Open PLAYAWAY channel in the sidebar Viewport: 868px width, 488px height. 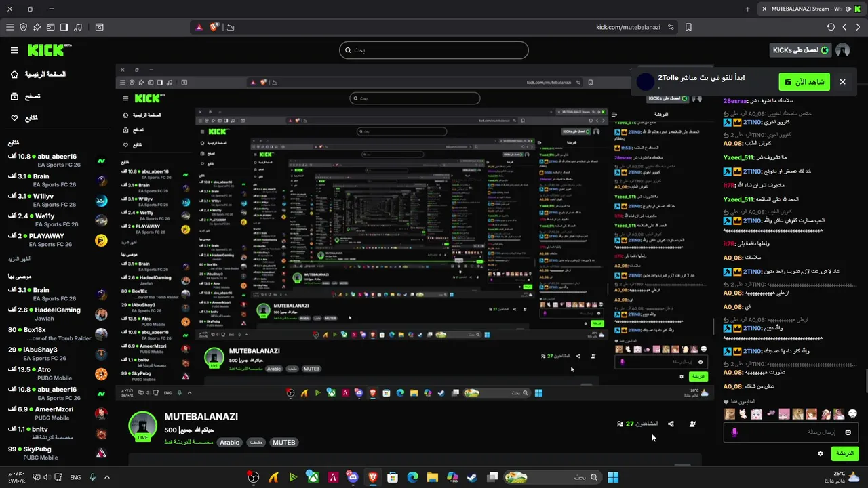(x=58, y=240)
